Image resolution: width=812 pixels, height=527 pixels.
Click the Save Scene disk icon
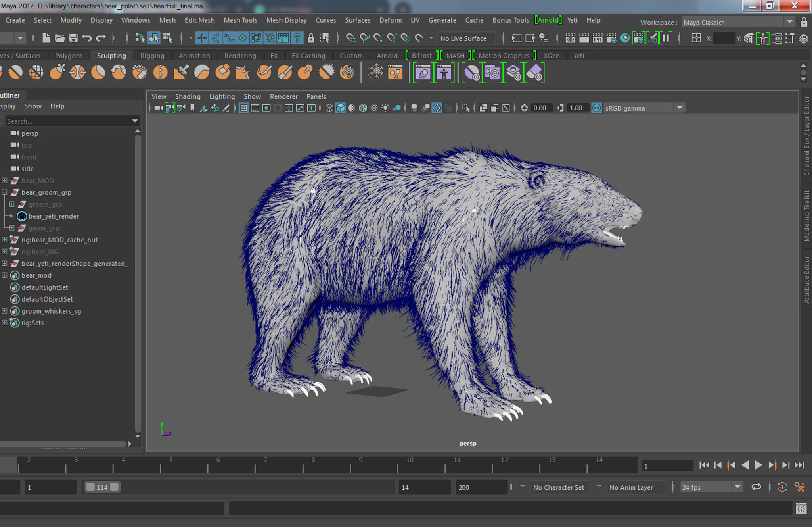(73, 38)
